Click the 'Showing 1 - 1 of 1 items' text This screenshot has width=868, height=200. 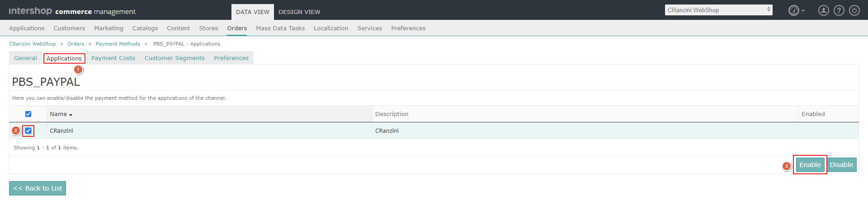pyautogui.click(x=46, y=148)
